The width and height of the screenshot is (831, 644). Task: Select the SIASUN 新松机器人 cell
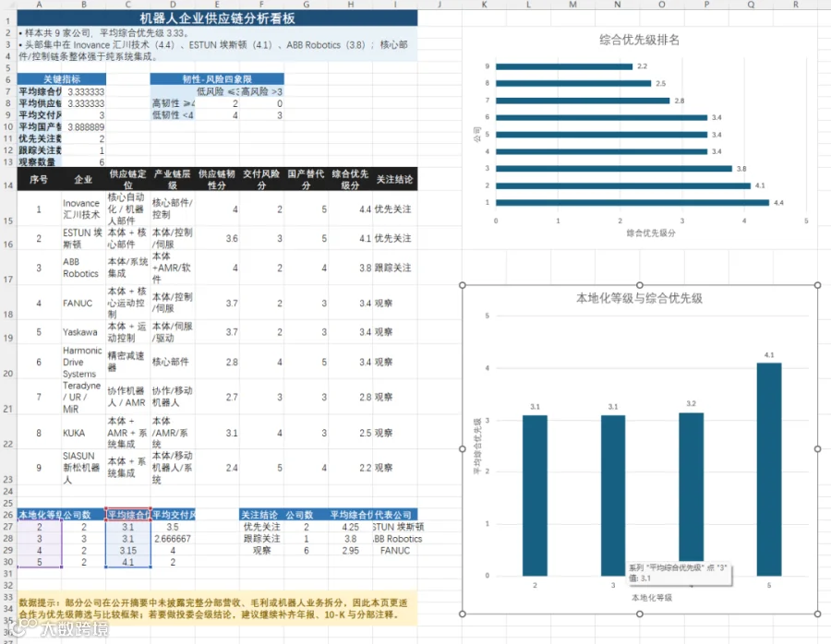point(84,468)
